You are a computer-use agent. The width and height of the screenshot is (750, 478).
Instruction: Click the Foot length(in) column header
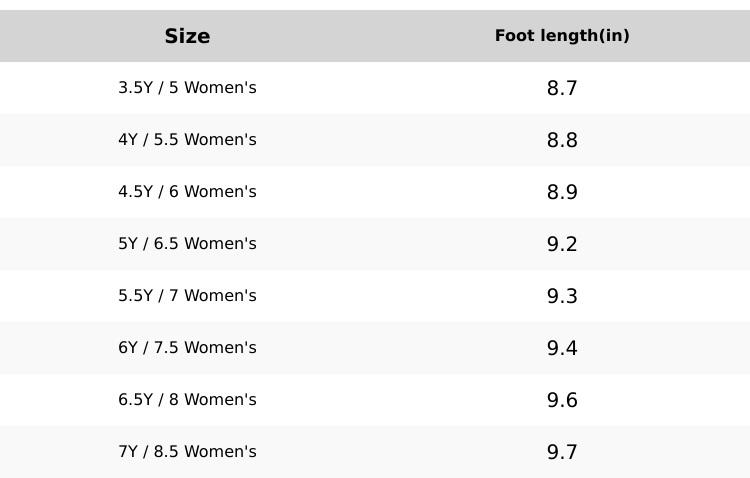tap(562, 36)
